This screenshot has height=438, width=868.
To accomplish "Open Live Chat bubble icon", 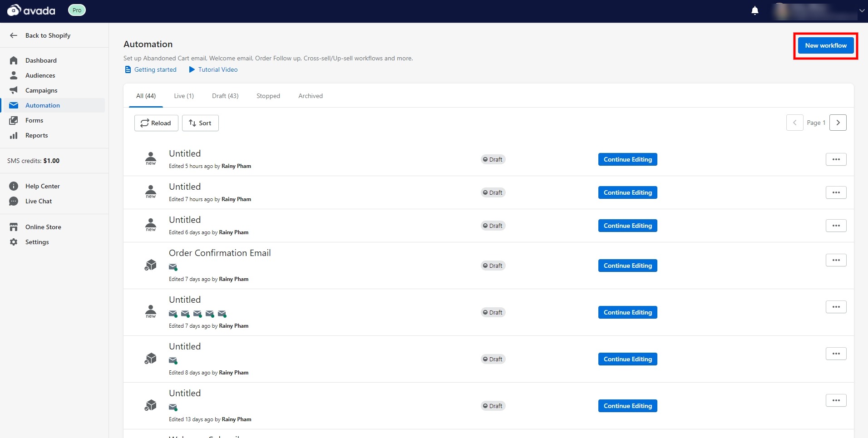I will pos(14,201).
